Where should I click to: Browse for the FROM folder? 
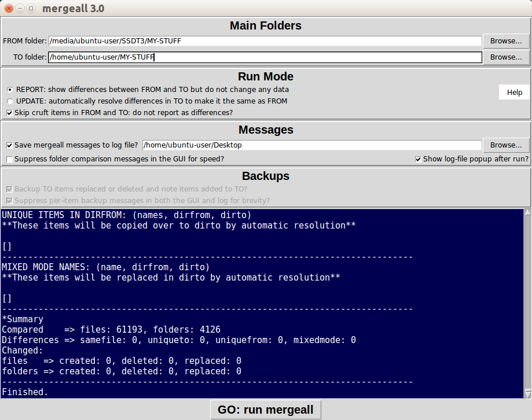[x=506, y=41]
